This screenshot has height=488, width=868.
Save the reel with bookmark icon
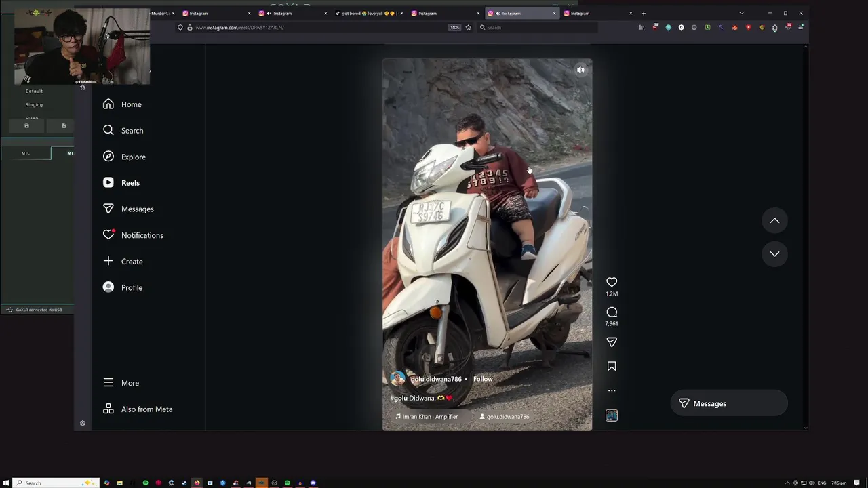(612, 366)
